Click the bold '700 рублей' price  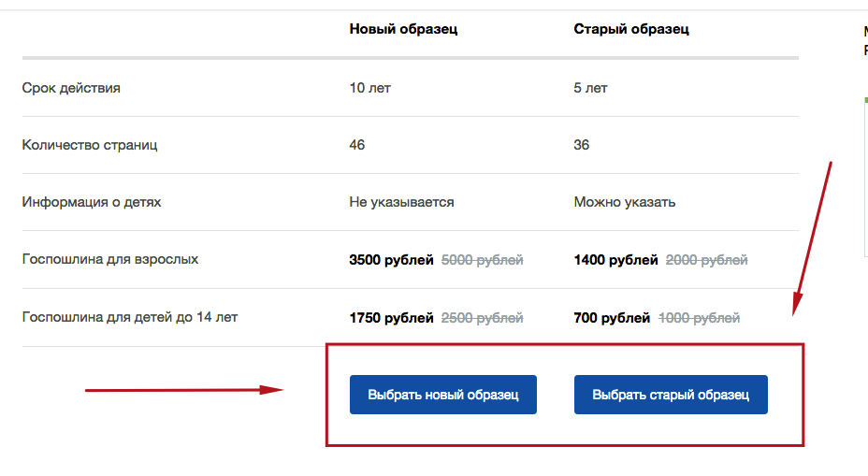click(x=612, y=318)
